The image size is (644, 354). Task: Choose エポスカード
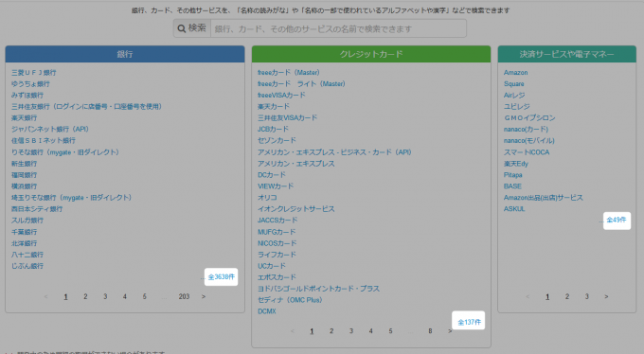pos(277,277)
